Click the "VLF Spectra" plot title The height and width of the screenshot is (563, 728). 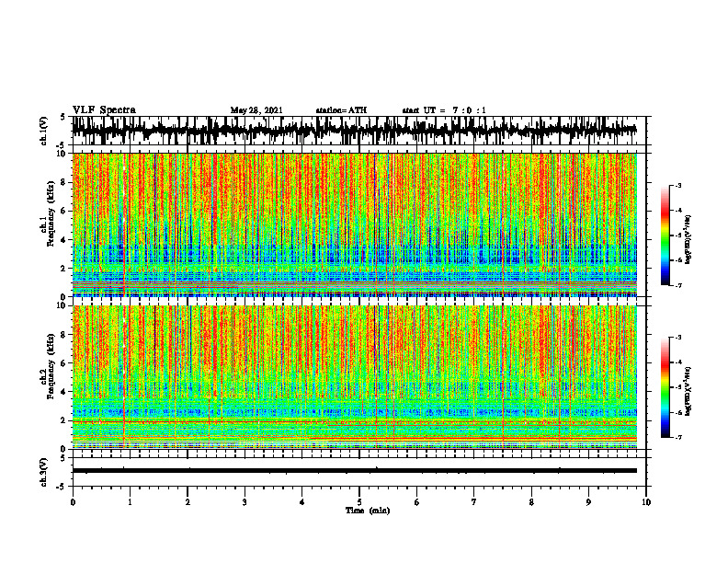[105, 110]
